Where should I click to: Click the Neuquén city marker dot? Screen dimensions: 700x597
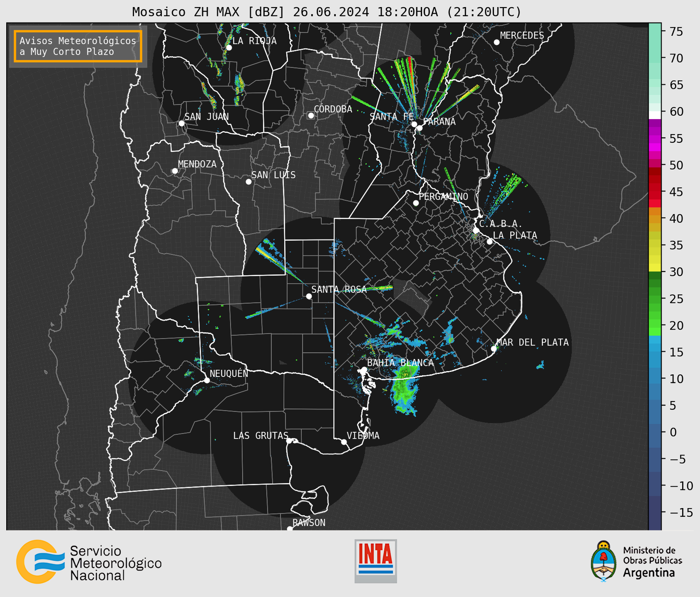tap(207, 380)
